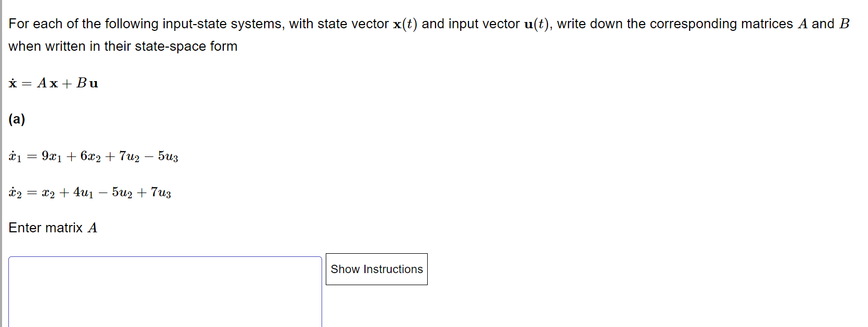The height and width of the screenshot is (327, 868).
Task: Click the state-space form description text
Action: click(122, 46)
